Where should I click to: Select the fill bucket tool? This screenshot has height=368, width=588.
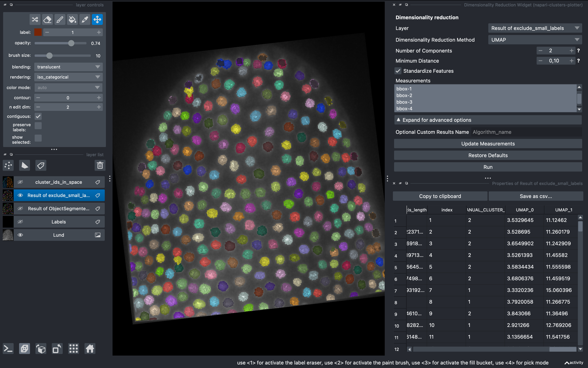(x=72, y=19)
